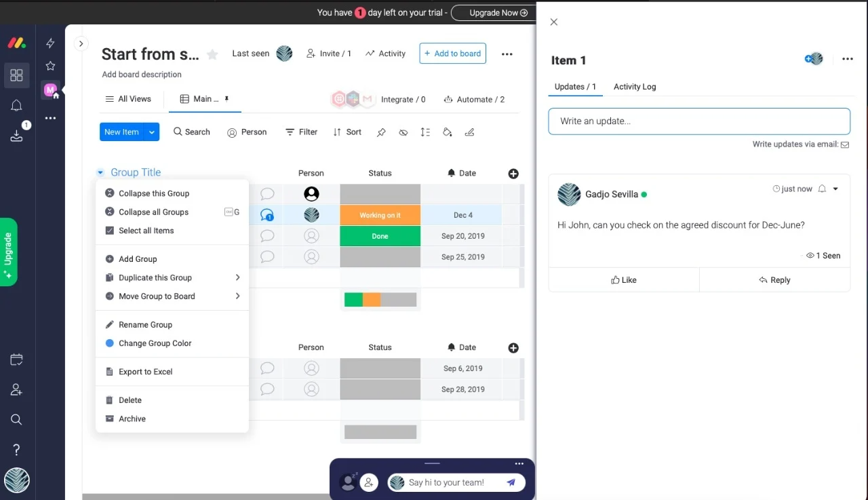Open the help question mark icon
This screenshot has height=500, width=868.
point(16,450)
